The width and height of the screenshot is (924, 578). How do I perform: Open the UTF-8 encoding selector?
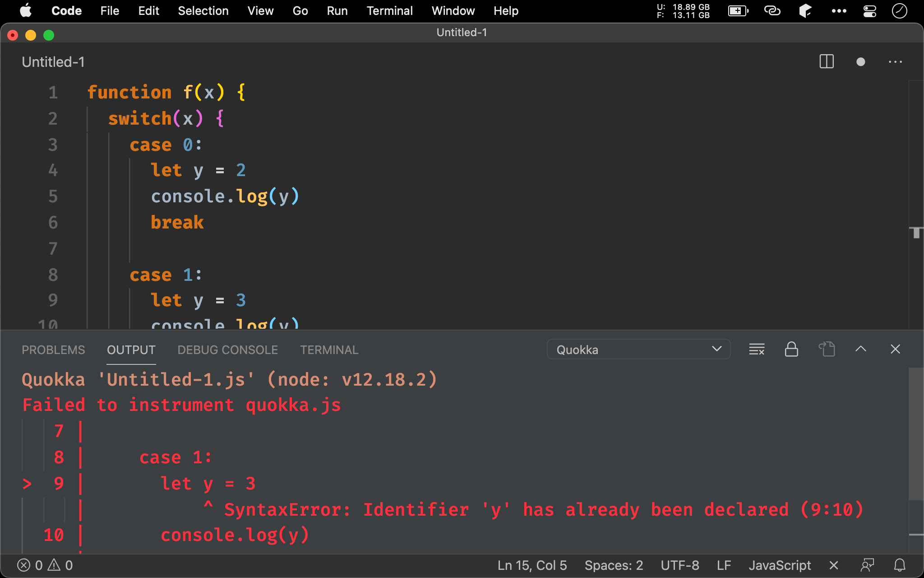[x=679, y=565]
